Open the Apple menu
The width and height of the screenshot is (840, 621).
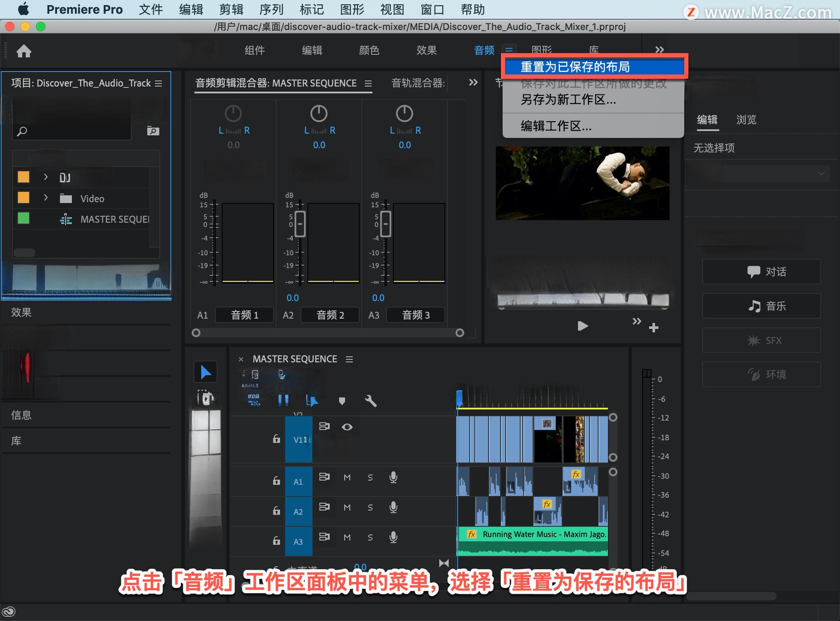tap(24, 9)
